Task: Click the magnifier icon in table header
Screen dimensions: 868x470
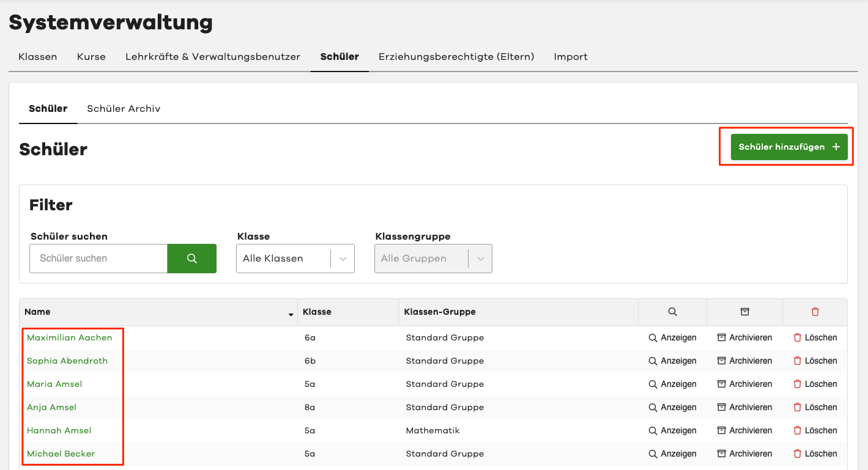Action: [672, 312]
